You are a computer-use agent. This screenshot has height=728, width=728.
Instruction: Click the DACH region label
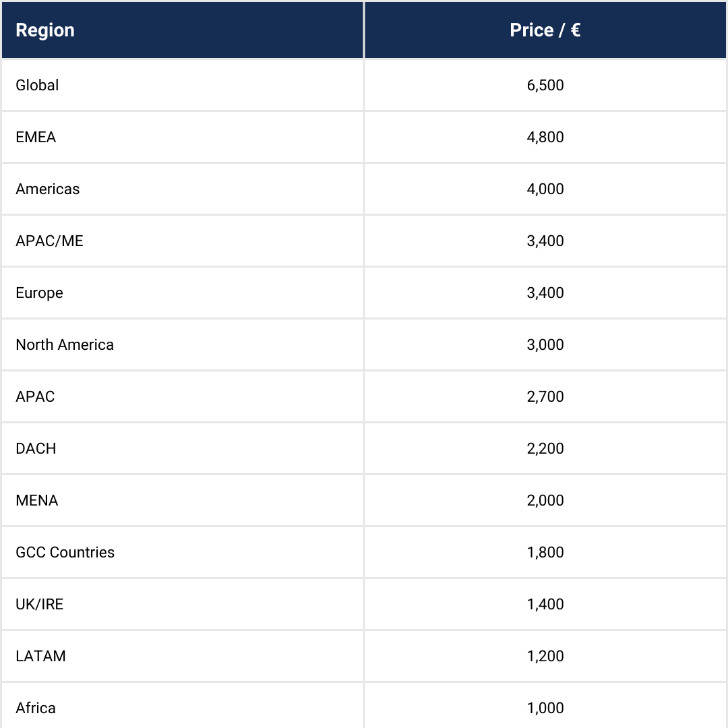coord(36,448)
